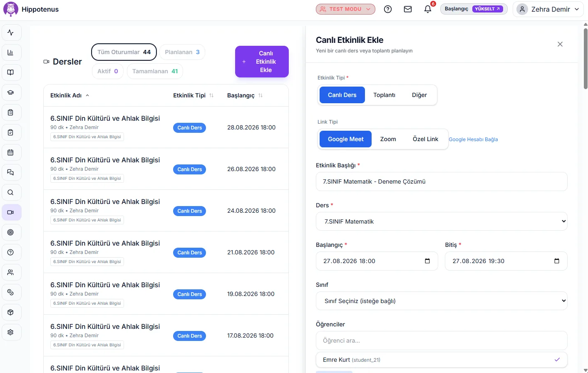Click the date 17.08.2026 18:00
The width and height of the screenshot is (588, 373).
251,336
